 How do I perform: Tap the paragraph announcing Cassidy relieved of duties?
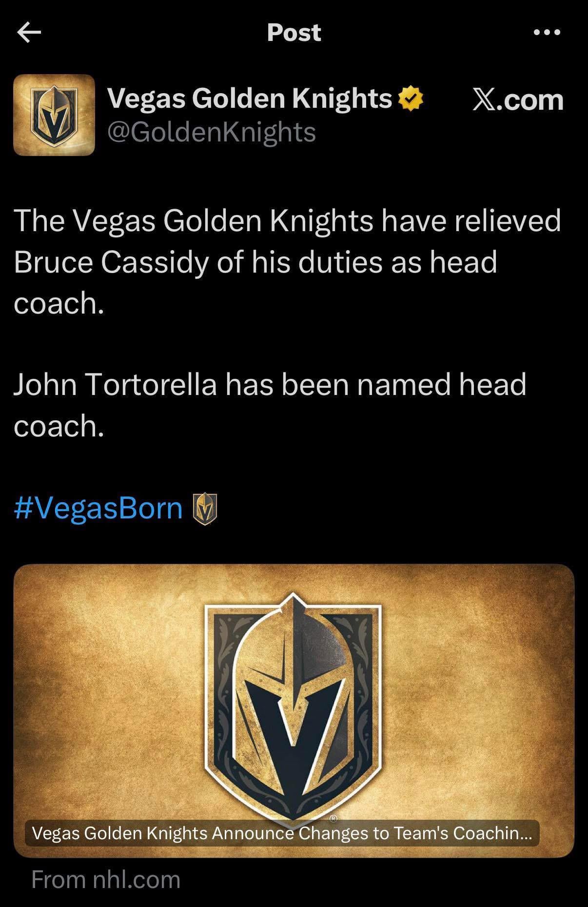coord(287,261)
